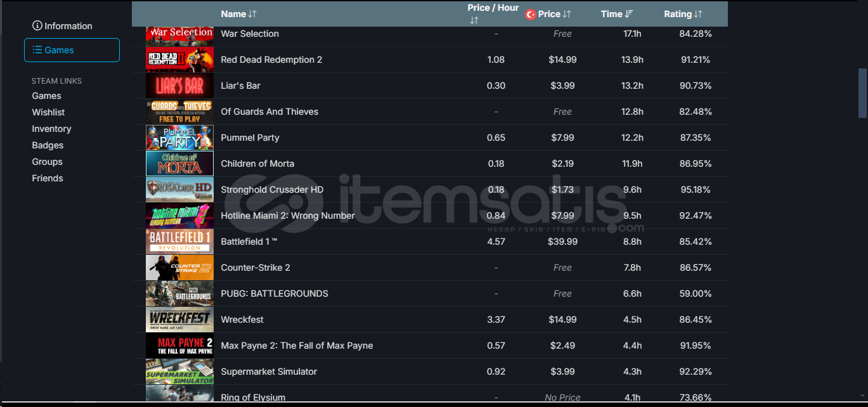Image resolution: width=868 pixels, height=407 pixels.
Task: Click the Turkey flag icon in Price header
Action: (x=531, y=15)
